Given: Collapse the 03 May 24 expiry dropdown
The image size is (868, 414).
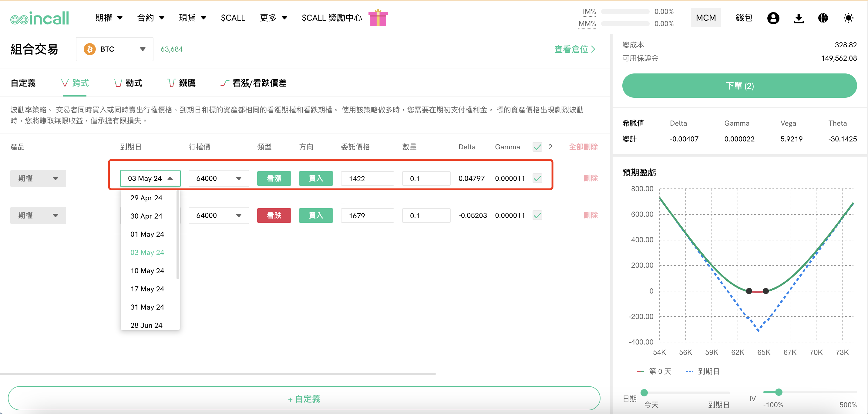Looking at the screenshot, I should tap(150, 178).
